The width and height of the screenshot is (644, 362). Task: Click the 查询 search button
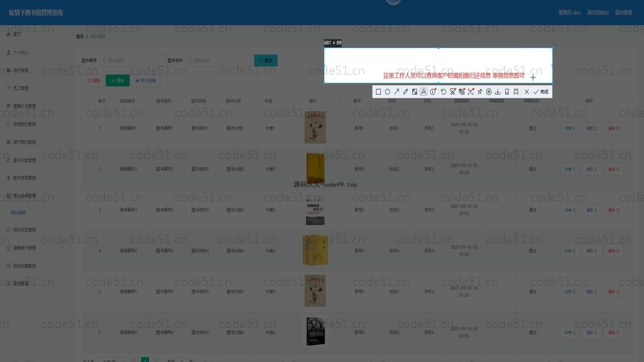(x=266, y=61)
